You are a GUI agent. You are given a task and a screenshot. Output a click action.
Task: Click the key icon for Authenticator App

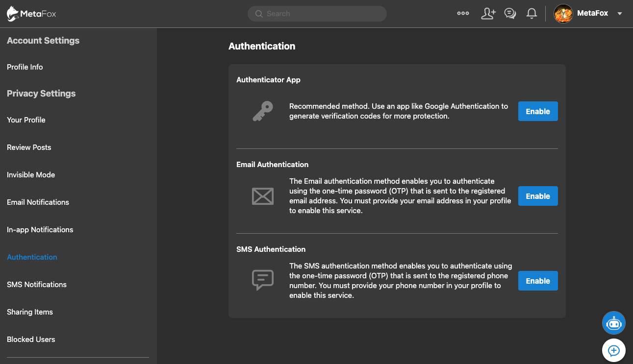[x=263, y=111]
